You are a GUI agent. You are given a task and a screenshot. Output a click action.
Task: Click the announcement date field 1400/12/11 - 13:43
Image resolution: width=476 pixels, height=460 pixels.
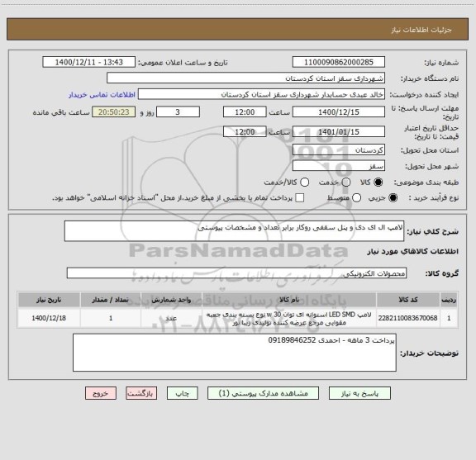pos(88,62)
